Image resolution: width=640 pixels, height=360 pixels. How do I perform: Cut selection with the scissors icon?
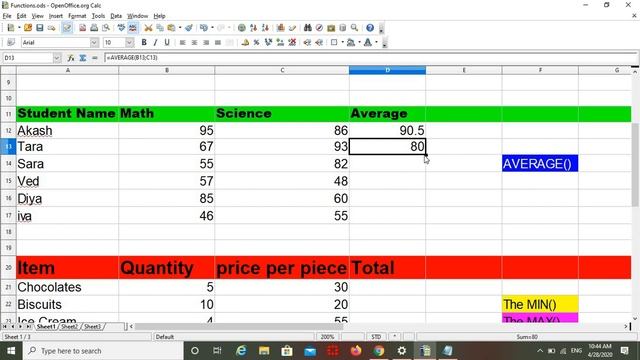148,28
